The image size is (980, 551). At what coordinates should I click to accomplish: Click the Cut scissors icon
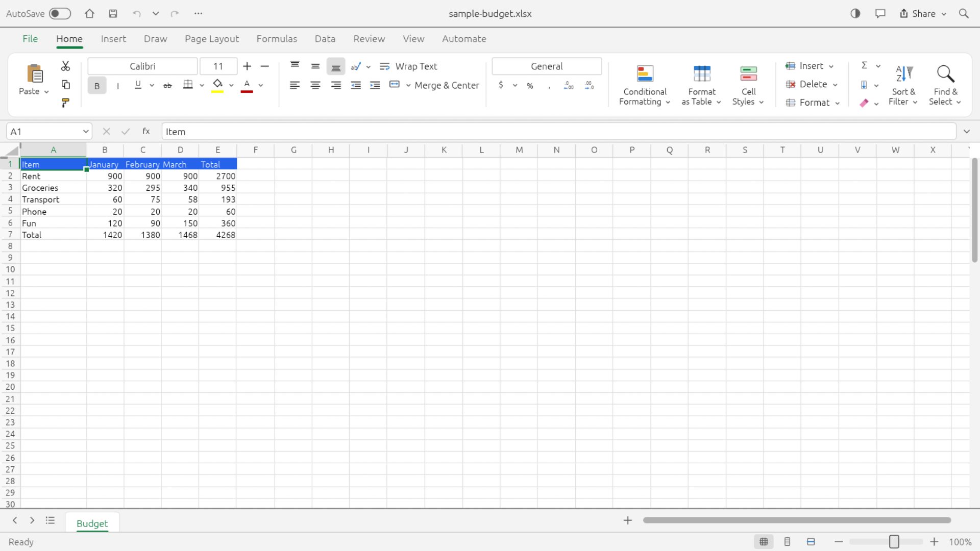[x=65, y=66]
